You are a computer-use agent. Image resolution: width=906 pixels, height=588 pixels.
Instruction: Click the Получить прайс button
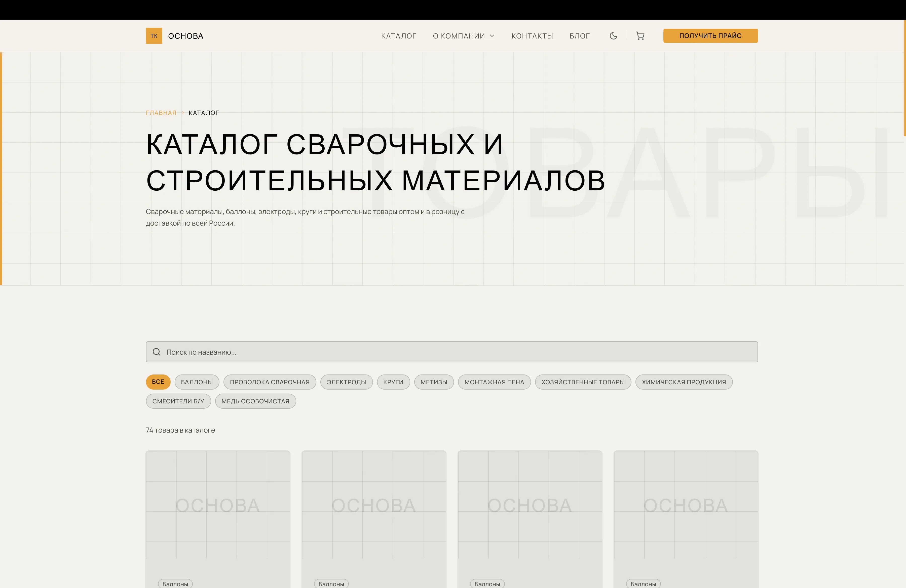pyautogui.click(x=710, y=36)
